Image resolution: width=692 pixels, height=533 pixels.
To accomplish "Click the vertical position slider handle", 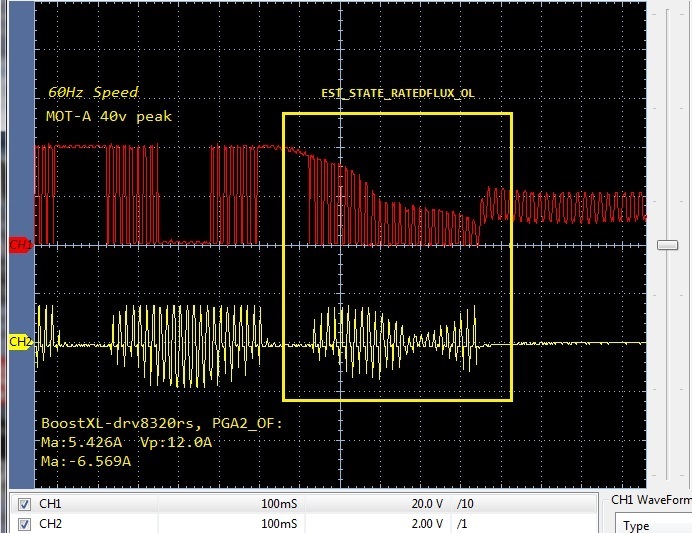I will (667, 245).
